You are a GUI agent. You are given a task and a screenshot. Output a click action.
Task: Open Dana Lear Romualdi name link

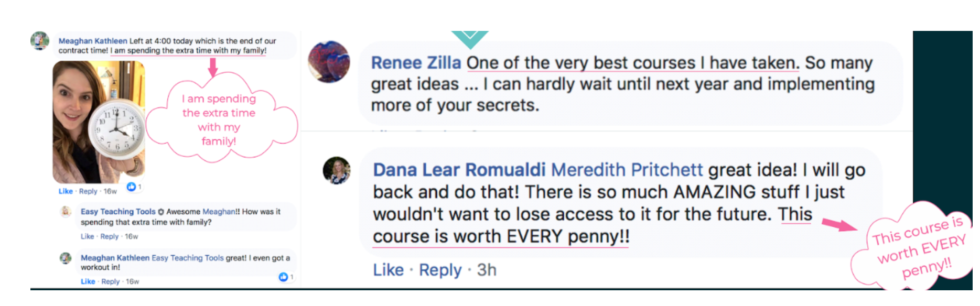tap(459, 170)
